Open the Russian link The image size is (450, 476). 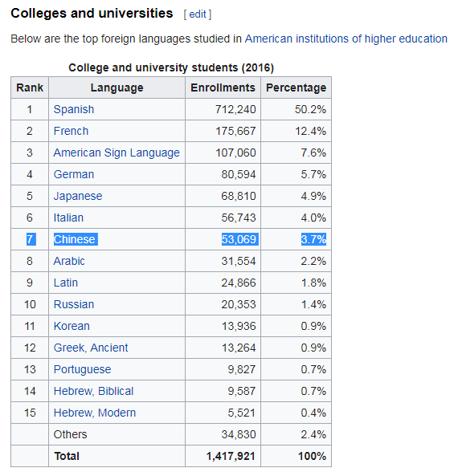tap(74, 304)
